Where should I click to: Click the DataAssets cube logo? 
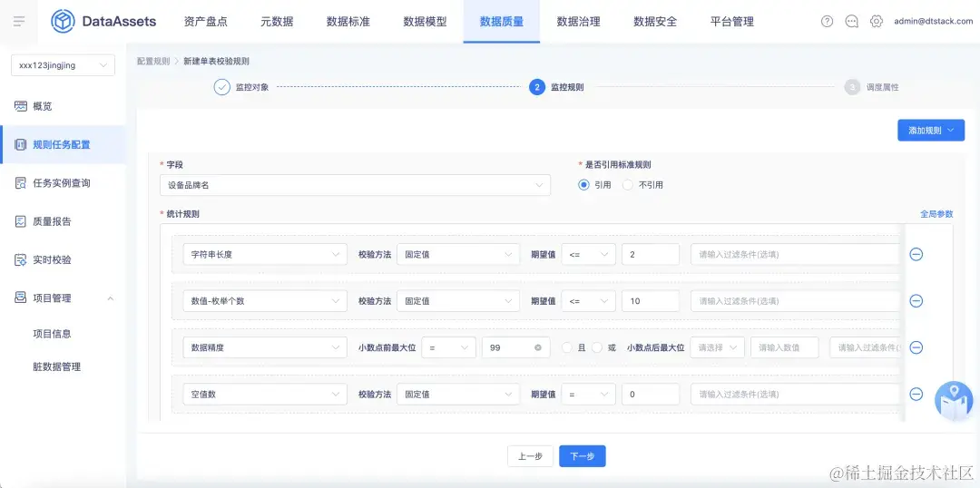[x=63, y=21]
